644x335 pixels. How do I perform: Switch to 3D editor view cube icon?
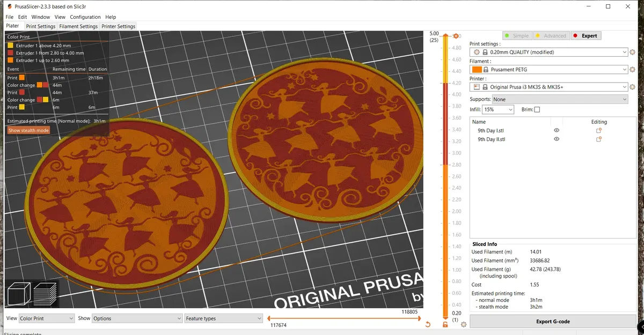[18, 294]
